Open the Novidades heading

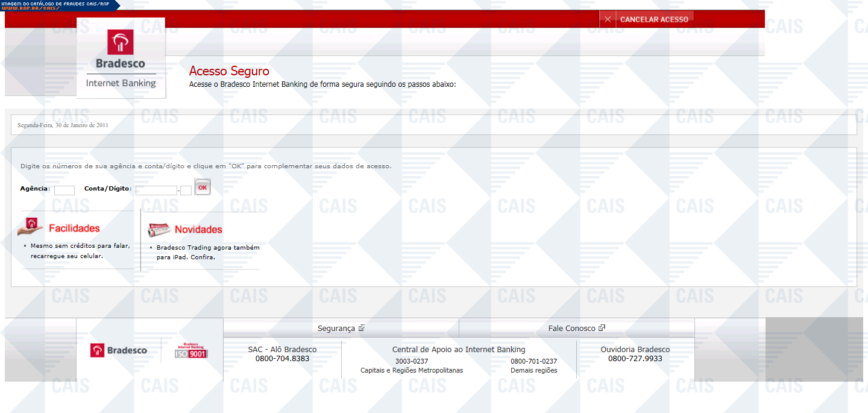coord(198,230)
